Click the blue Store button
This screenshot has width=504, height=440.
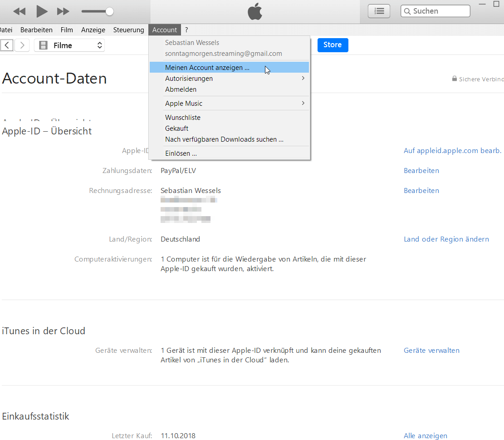pos(333,44)
